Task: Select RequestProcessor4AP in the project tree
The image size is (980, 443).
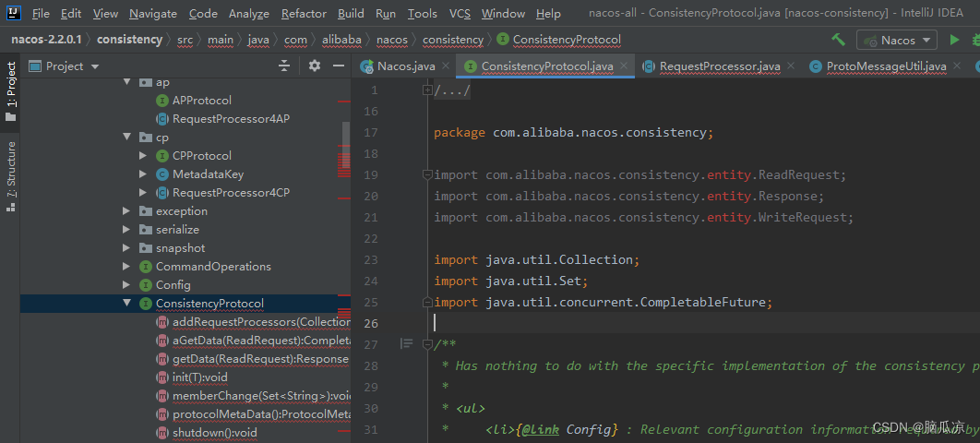Action: pyautogui.click(x=231, y=119)
